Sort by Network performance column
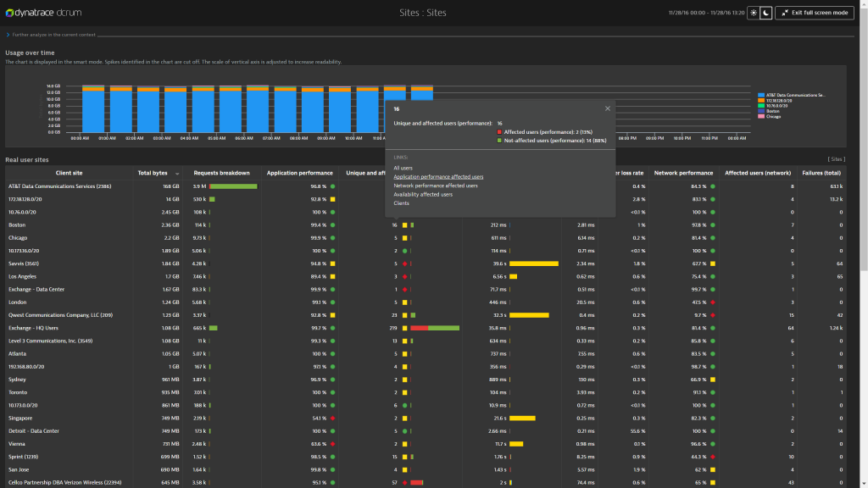Image resolution: width=868 pixels, height=488 pixels. pyautogui.click(x=684, y=173)
